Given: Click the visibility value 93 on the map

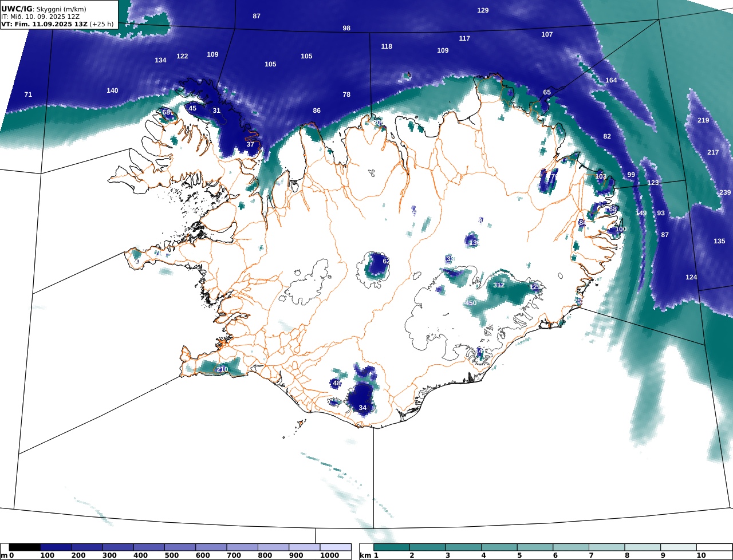Looking at the screenshot, I should [x=661, y=213].
